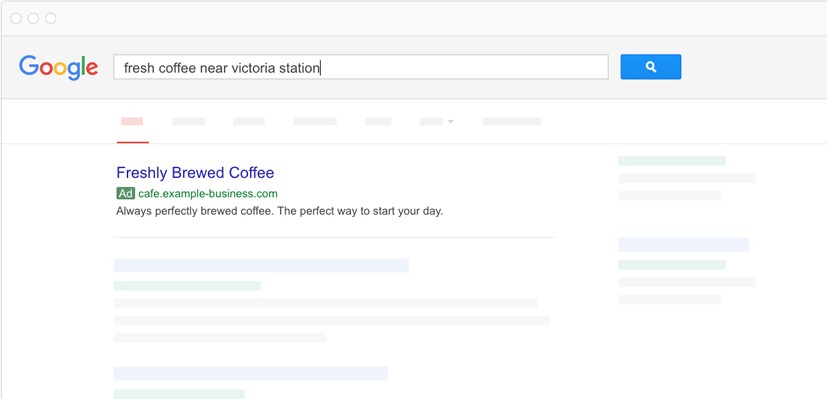827x399 pixels.
Task: Open the Freshly Brewed Coffee ad headline
Action: (x=195, y=173)
